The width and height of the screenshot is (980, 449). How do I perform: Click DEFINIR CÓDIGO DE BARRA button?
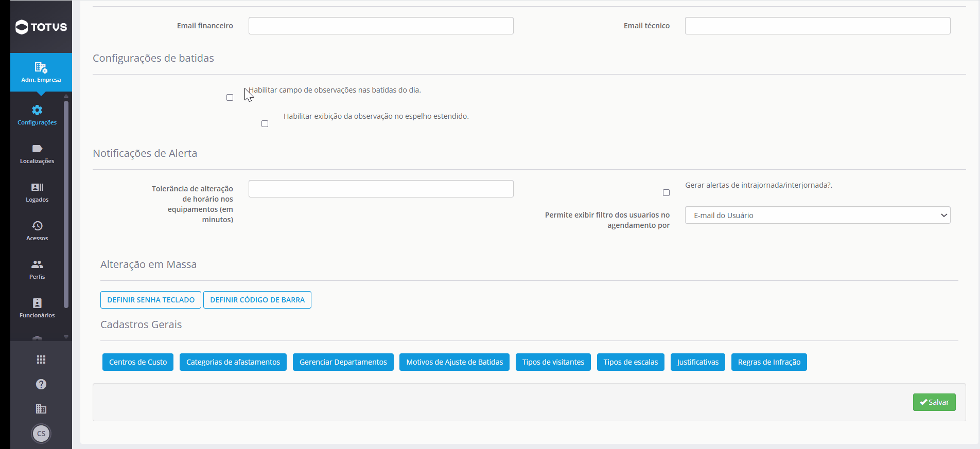pos(257,300)
